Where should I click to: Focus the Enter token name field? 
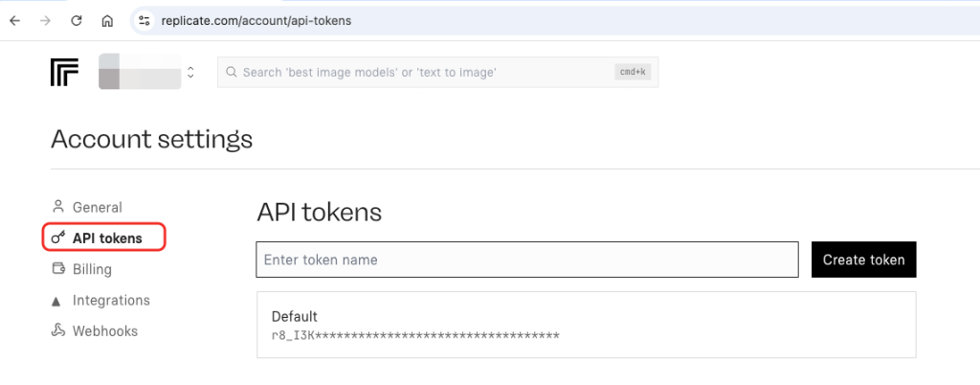pos(527,260)
